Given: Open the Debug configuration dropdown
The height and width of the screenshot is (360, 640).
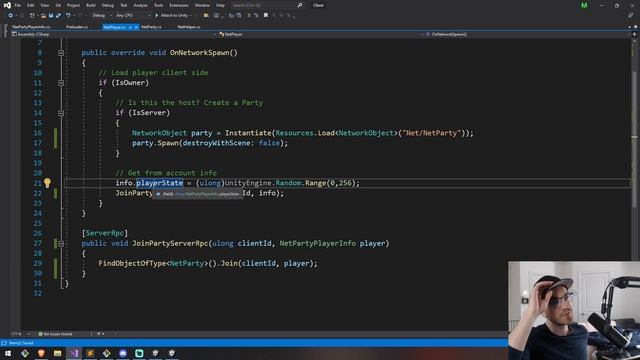Looking at the screenshot, I should pyautogui.click(x=102, y=16).
